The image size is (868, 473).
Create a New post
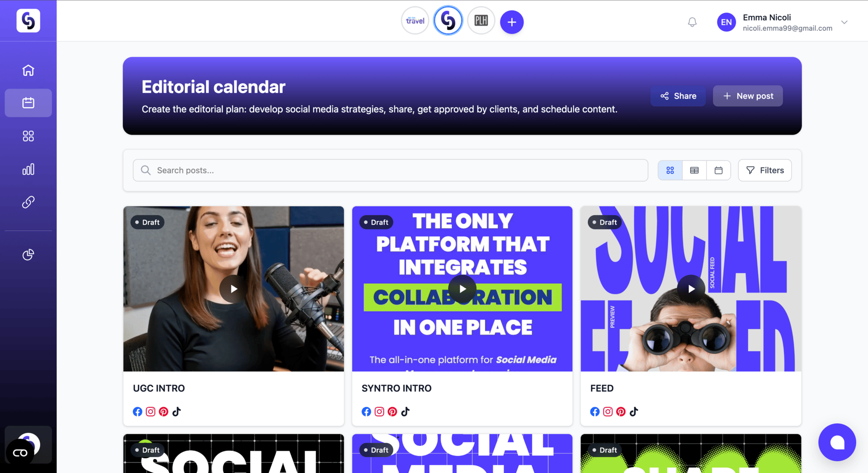(x=748, y=96)
